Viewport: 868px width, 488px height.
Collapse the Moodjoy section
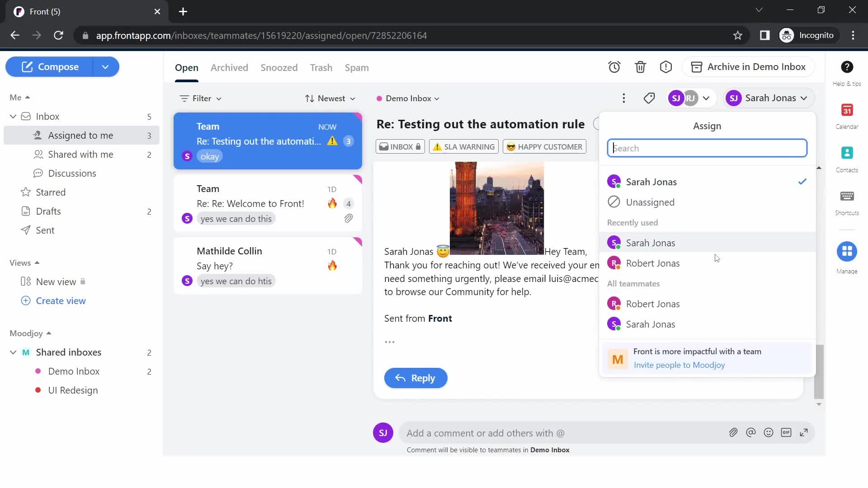pos(30,333)
